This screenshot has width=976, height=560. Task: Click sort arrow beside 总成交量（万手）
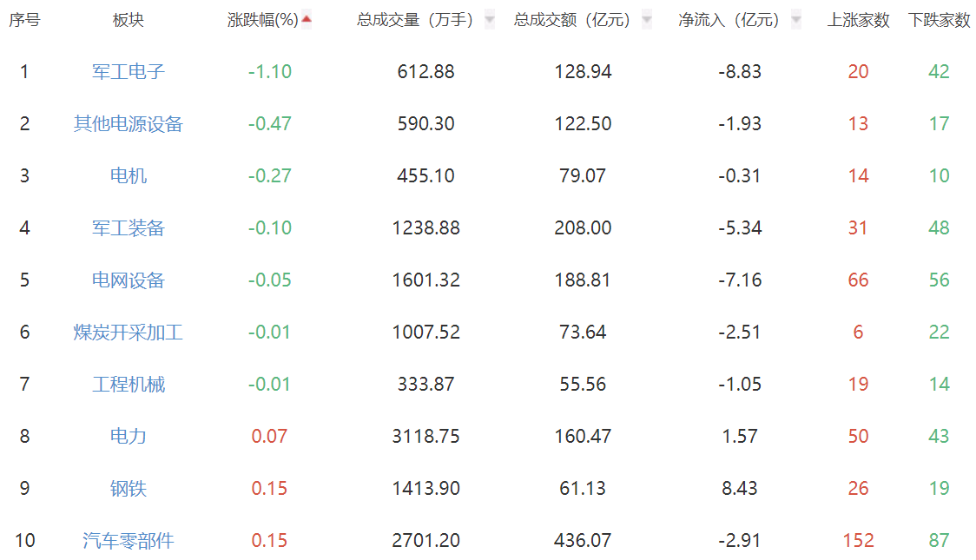pyautogui.click(x=490, y=20)
